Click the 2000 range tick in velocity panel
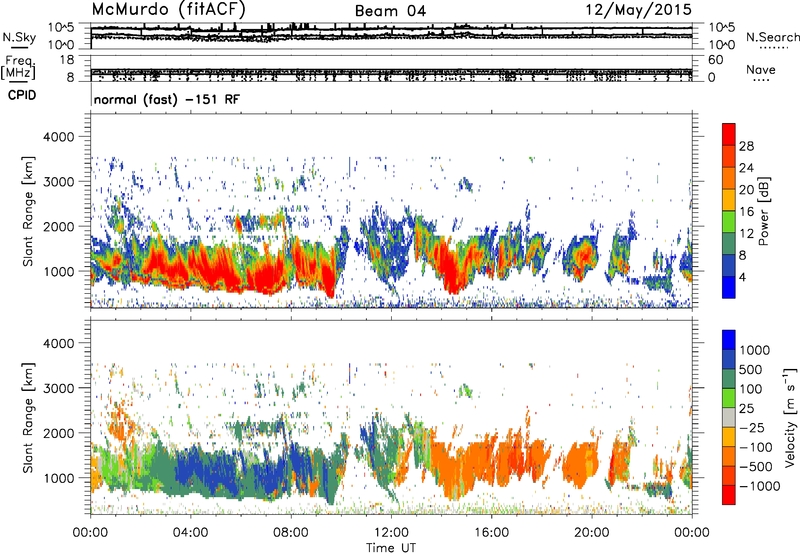The image size is (800, 554). coord(58,433)
